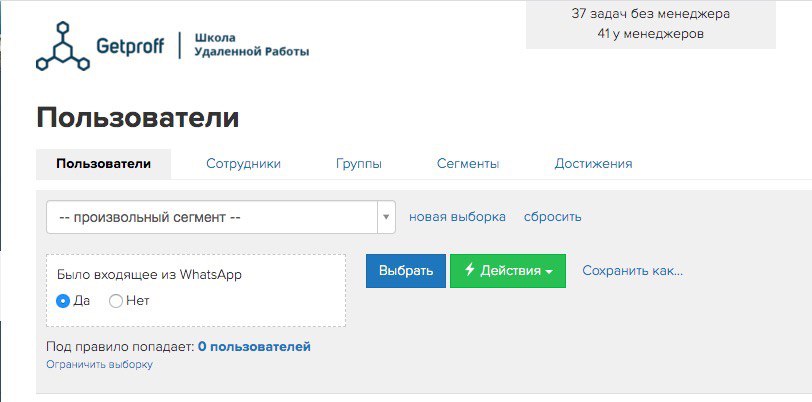Open the 0 пользователей link
This screenshot has height=402, width=812.
[x=254, y=347]
